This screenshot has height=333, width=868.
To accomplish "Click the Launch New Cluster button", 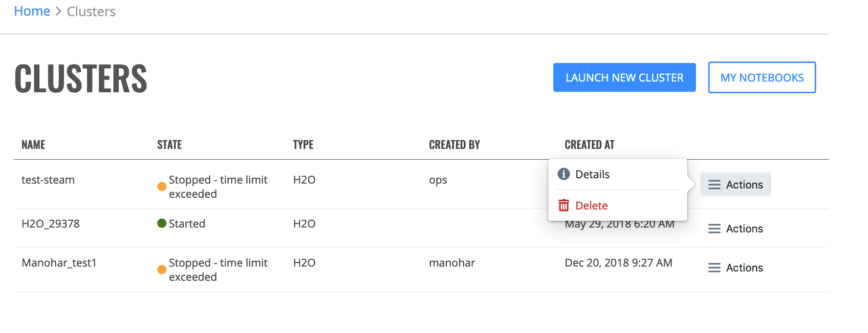I will pos(624,77).
